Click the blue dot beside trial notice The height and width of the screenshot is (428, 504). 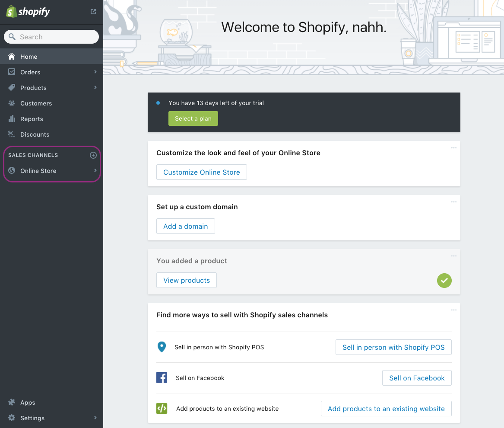(x=158, y=103)
